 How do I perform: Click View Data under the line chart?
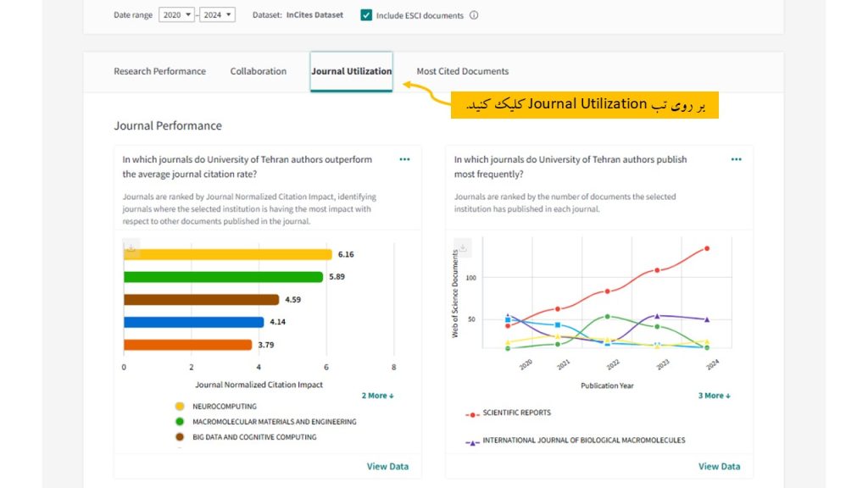coord(719,467)
